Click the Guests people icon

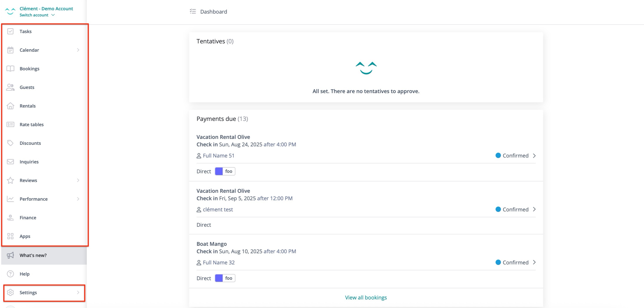[x=10, y=87]
